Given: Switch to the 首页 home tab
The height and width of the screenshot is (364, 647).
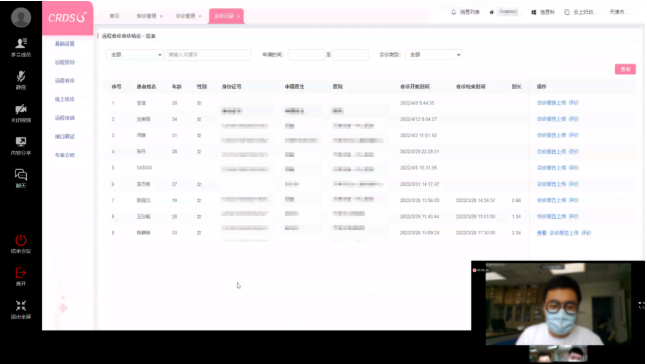Looking at the screenshot, I should 114,16.
